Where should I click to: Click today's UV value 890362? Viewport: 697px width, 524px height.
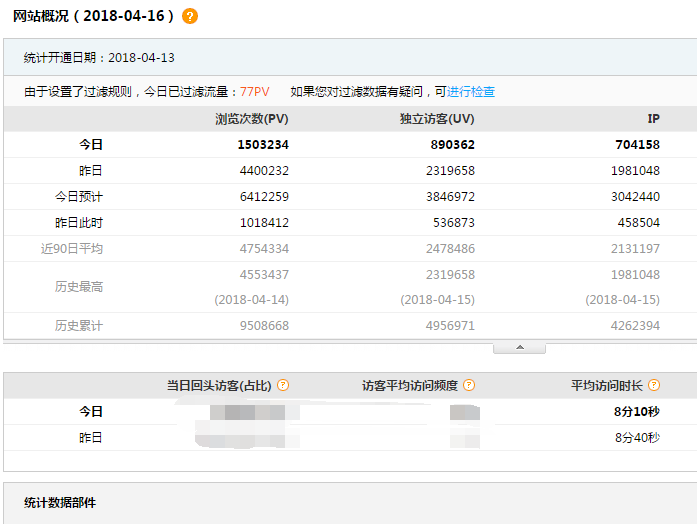[x=451, y=145]
